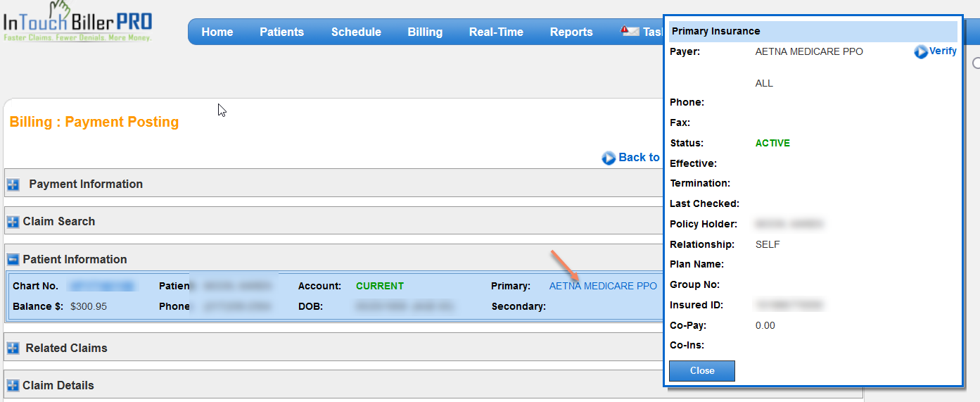This screenshot has height=402, width=980.
Task: Go to the Home menu
Action: pyautogui.click(x=217, y=32)
